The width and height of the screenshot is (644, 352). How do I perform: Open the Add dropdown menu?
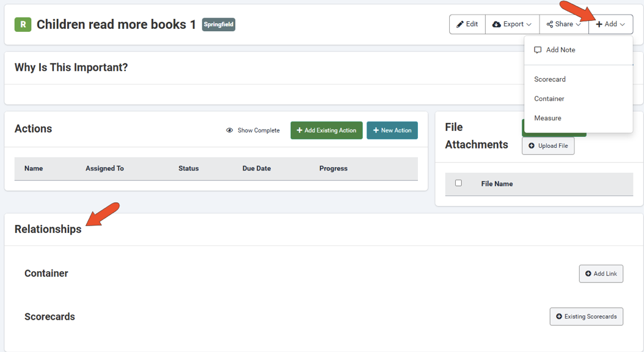click(610, 24)
